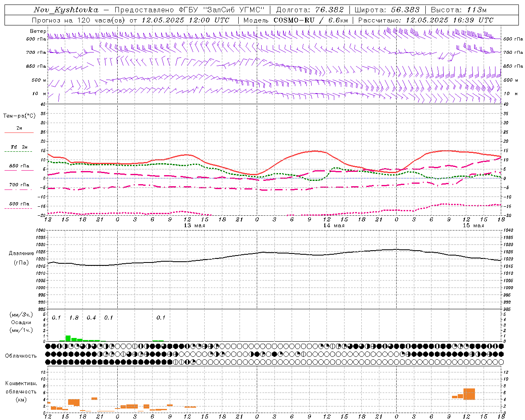
Task: Select the (мм/1ч.) precipitation unit label
Action: tap(21, 330)
